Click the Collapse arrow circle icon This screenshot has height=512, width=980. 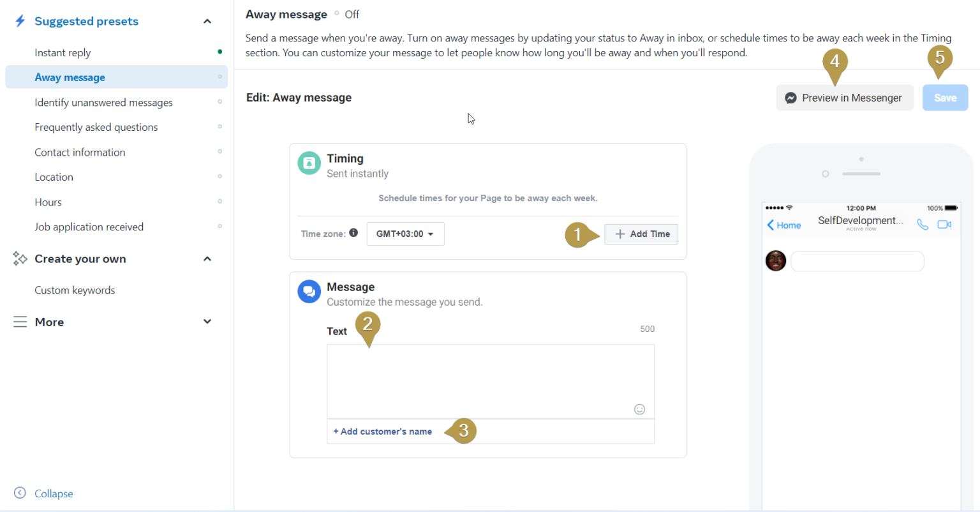click(20, 493)
